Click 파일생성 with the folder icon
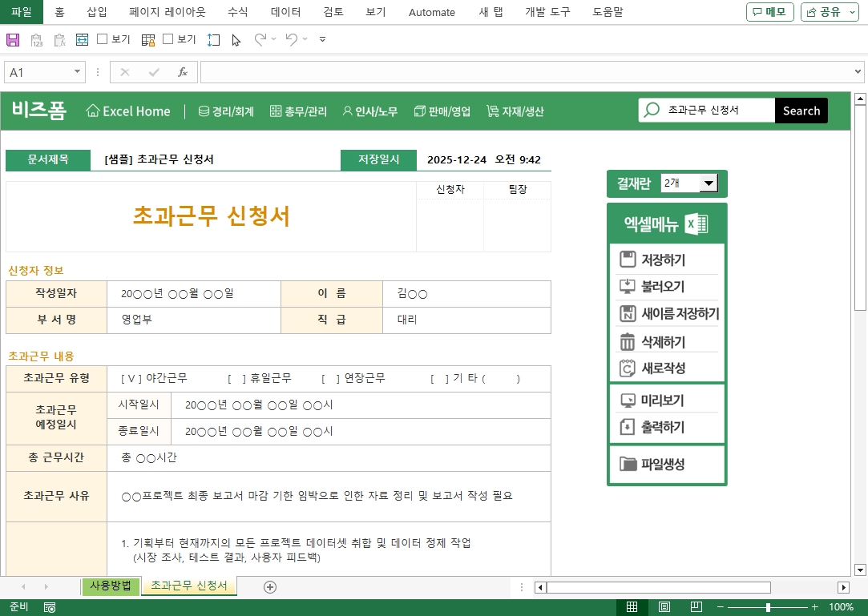Viewport: 868px width, 616px height. tap(662, 464)
